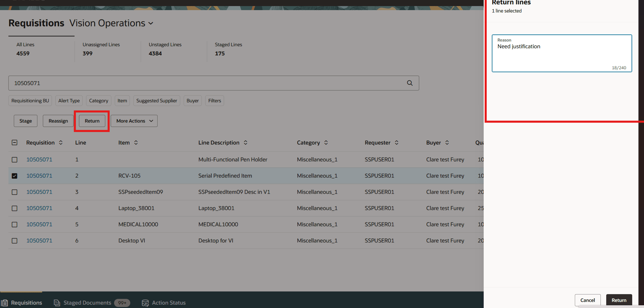Switch to bottom Requisitions tab

tap(22, 303)
